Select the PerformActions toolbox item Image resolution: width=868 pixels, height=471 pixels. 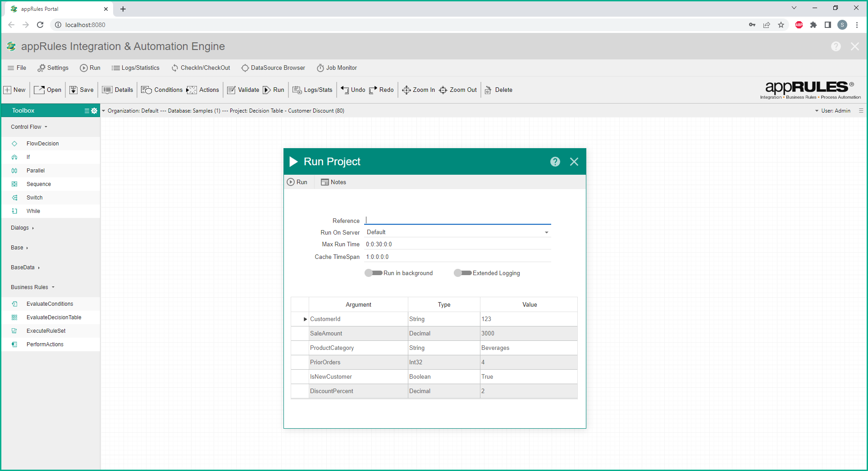pyautogui.click(x=50, y=344)
